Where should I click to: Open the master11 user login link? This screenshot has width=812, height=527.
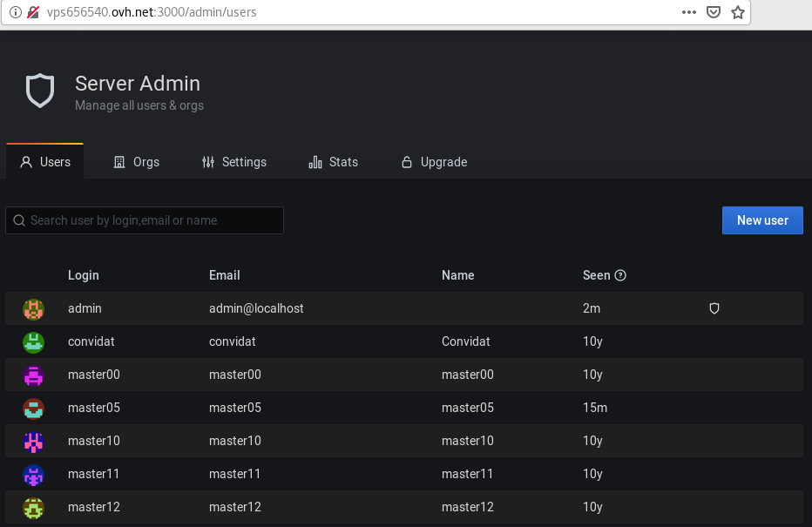click(94, 474)
